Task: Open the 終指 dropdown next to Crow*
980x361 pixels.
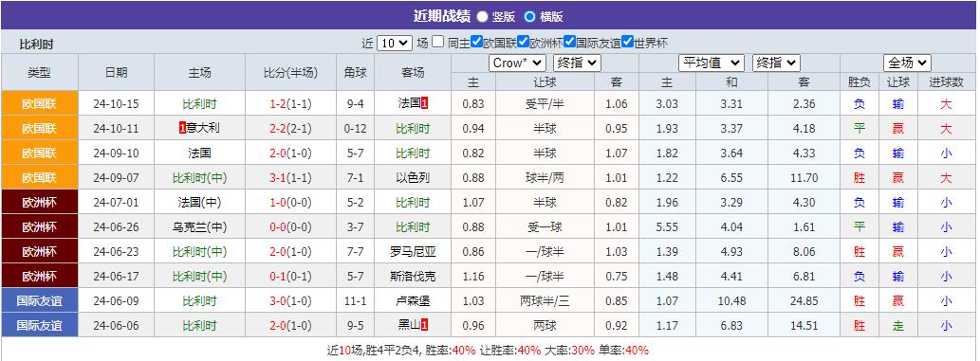Action: [x=577, y=63]
